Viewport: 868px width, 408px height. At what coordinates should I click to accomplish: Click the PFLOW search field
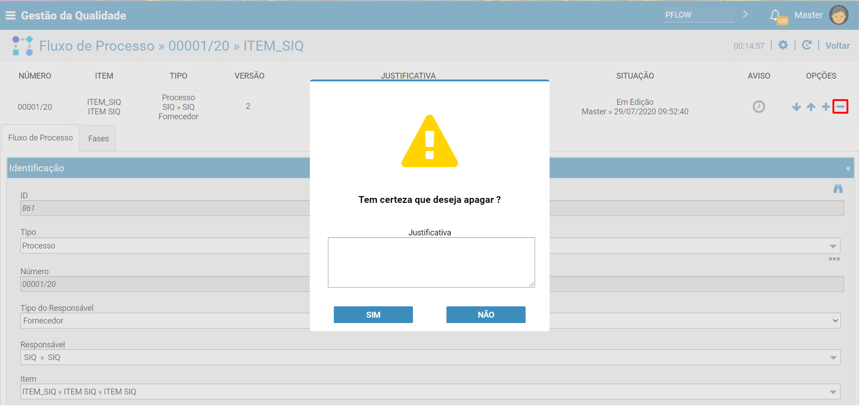point(699,15)
